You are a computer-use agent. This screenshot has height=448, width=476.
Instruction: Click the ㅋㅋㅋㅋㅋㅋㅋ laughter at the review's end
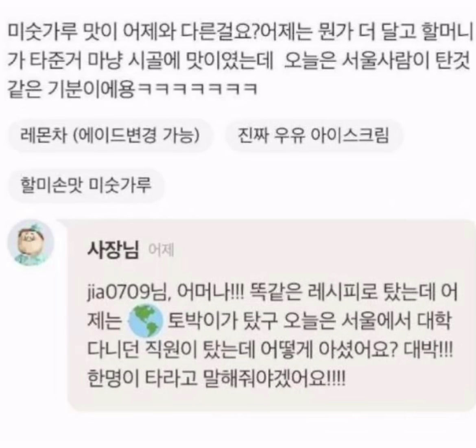pyautogui.click(x=197, y=89)
